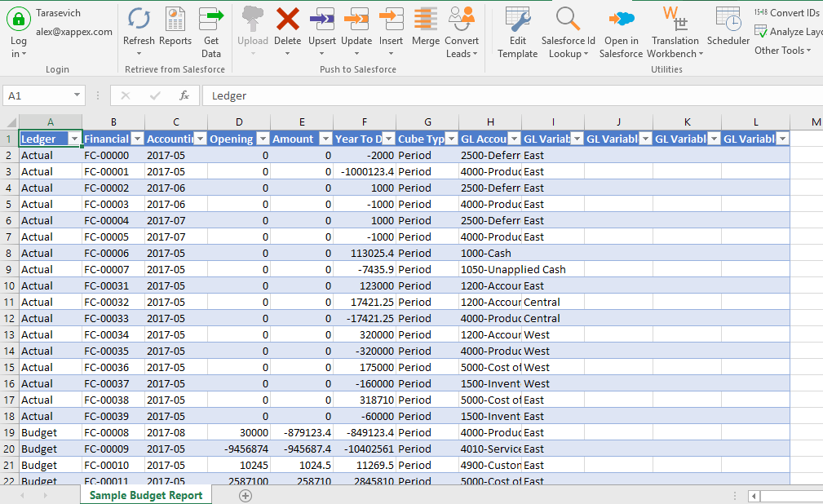Select cell containing -9456874
Screen dimensions: 823x504
pos(239,449)
